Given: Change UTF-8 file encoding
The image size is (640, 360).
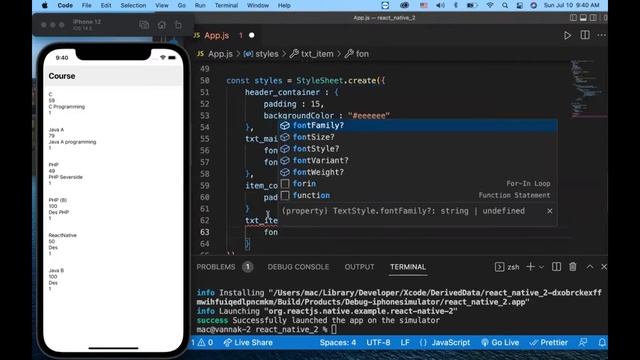Looking at the screenshot, I should pyautogui.click(x=378, y=342).
